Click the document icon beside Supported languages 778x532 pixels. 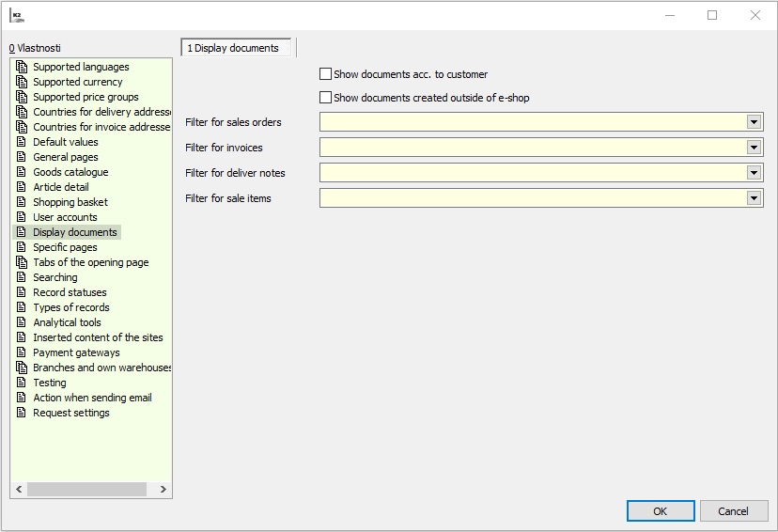22,67
